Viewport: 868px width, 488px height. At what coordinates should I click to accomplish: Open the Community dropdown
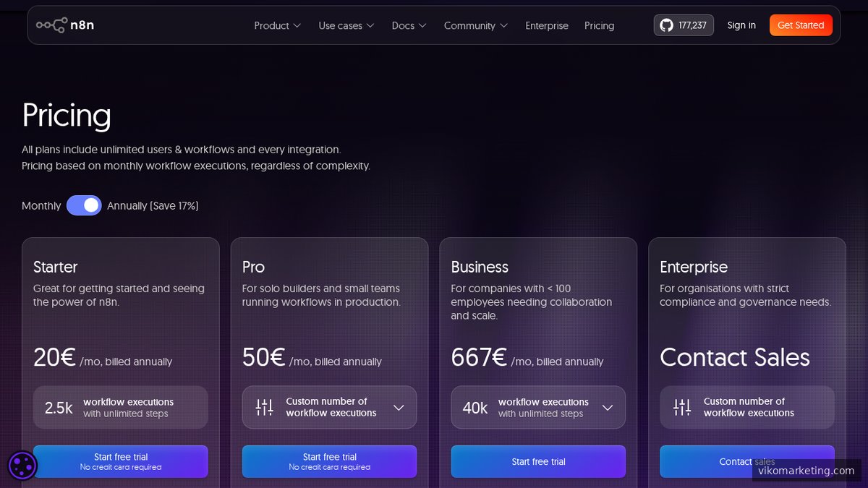[x=475, y=25]
